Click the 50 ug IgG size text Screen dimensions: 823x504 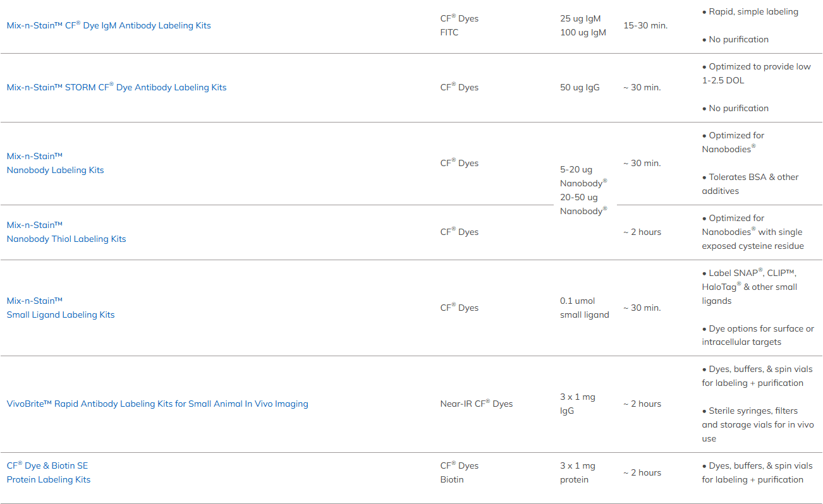[580, 88]
